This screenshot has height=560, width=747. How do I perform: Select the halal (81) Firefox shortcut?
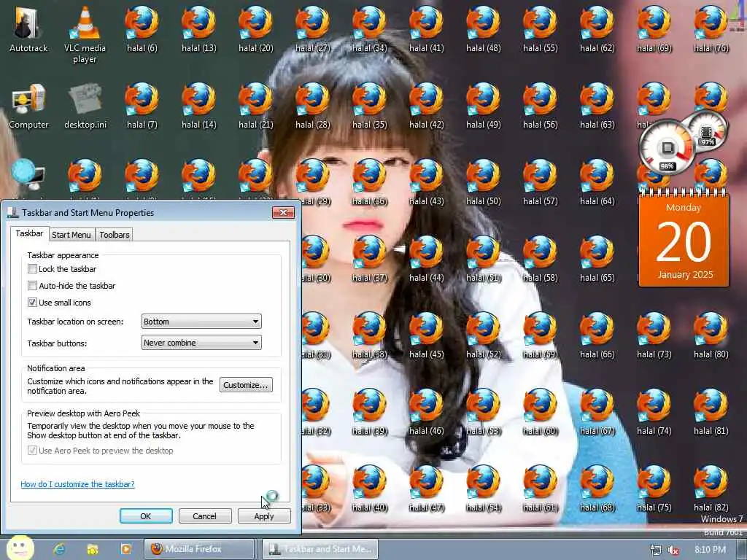(x=711, y=413)
